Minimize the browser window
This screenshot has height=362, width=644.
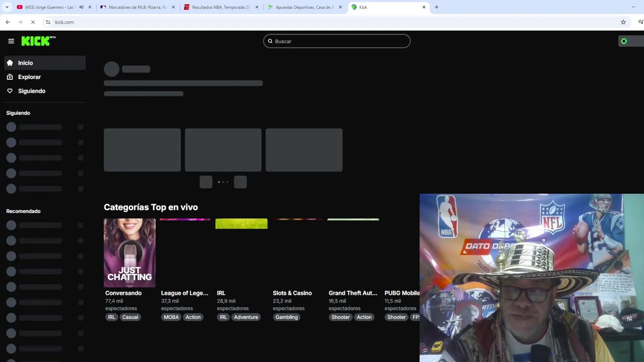pyautogui.click(x=633, y=7)
